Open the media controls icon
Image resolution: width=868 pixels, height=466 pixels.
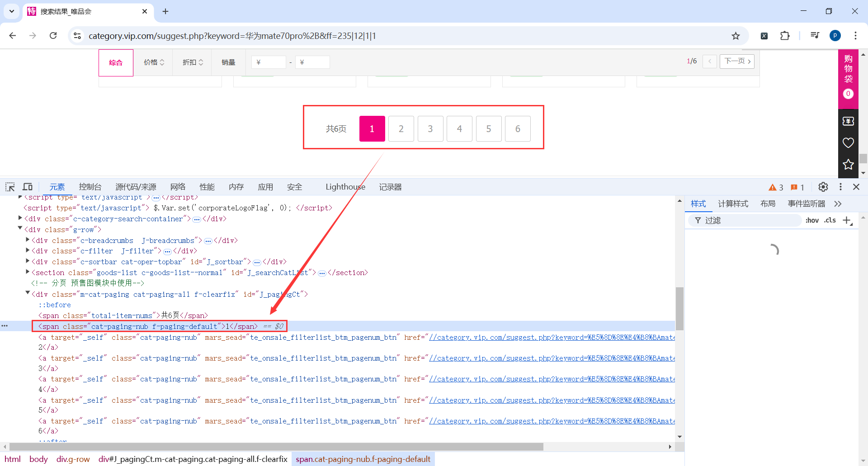coord(815,36)
